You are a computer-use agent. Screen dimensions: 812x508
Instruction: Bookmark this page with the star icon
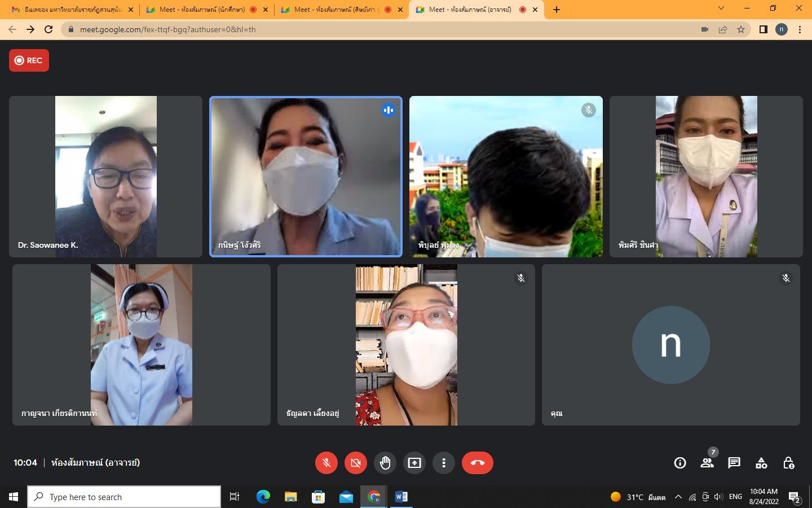tap(741, 29)
